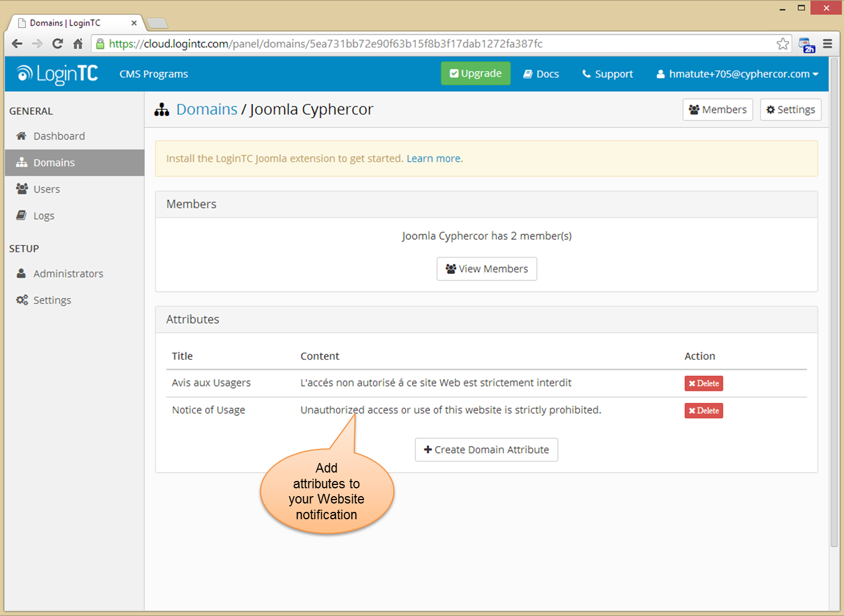Screen dimensions: 844x616
Task: Click the domain hierarchy icon beside Domains heading
Action: point(162,110)
